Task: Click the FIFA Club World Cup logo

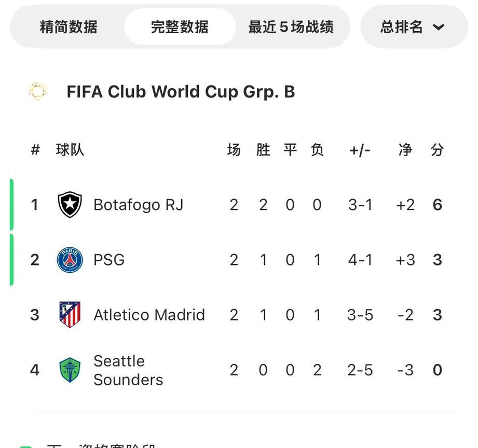Action: (x=38, y=91)
